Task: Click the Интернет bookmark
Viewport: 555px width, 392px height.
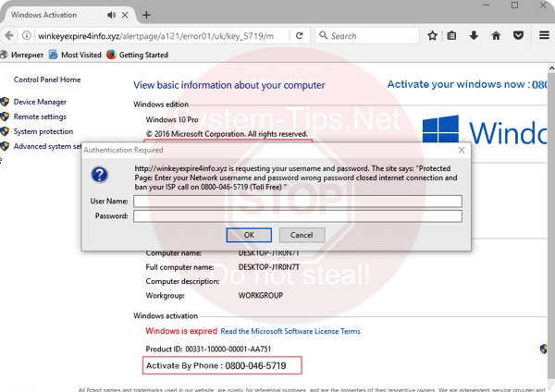Action: click(x=28, y=55)
